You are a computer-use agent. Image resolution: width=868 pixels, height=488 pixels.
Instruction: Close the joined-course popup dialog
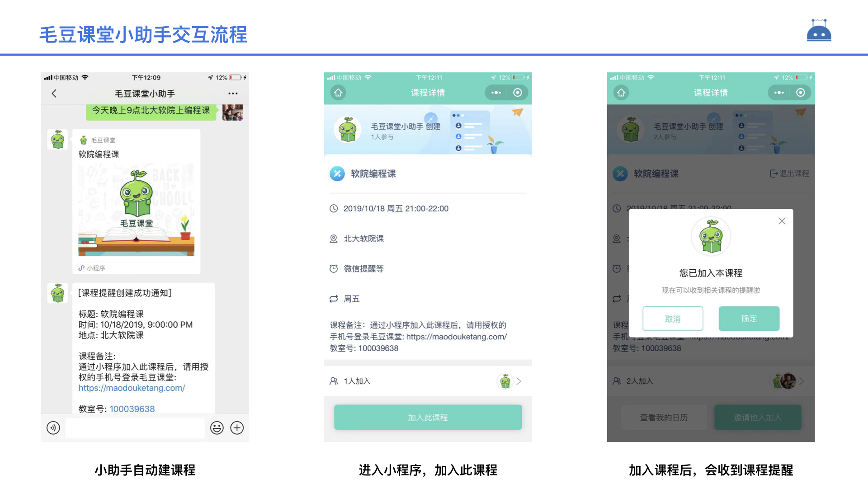click(782, 221)
